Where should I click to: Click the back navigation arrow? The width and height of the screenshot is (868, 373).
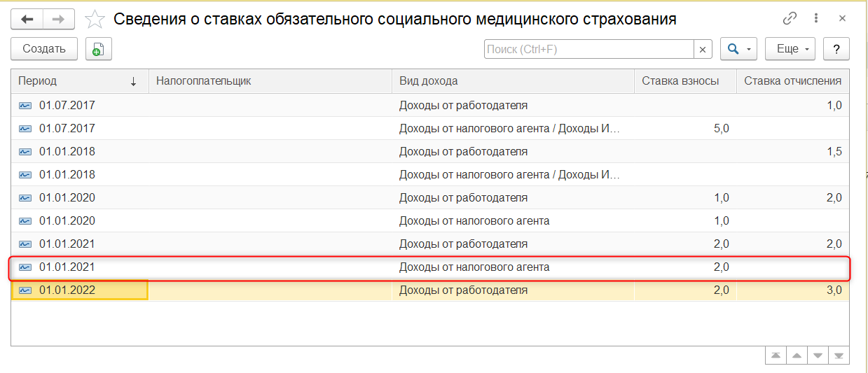[x=27, y=19]
